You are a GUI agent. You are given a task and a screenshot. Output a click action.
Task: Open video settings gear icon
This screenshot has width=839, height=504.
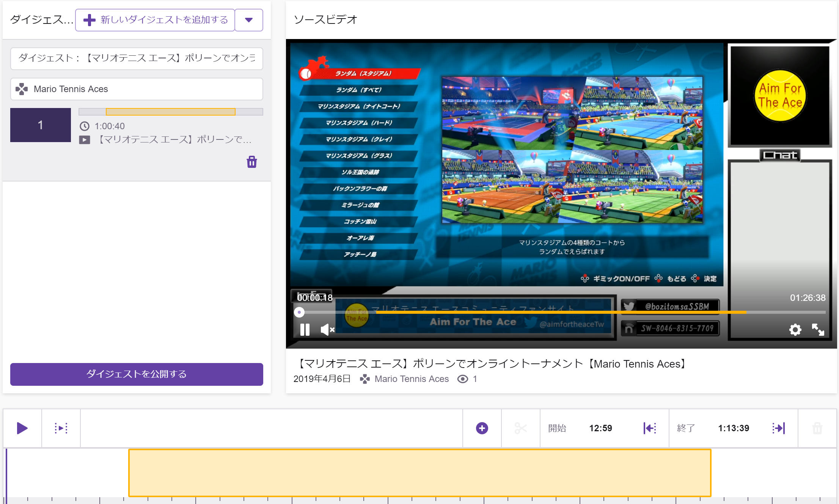pos(795,330)
